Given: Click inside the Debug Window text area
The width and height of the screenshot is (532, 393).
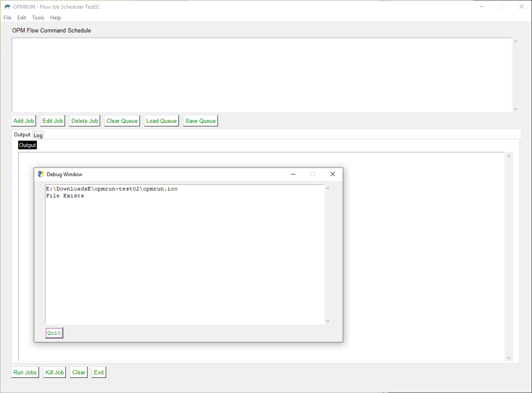Looking at the screenshot, I should (185, 254).
